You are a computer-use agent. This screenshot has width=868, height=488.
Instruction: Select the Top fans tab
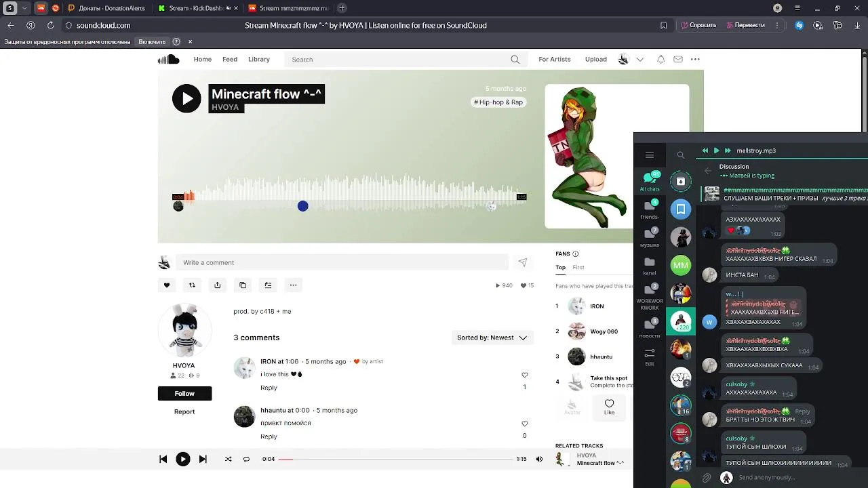560,268
